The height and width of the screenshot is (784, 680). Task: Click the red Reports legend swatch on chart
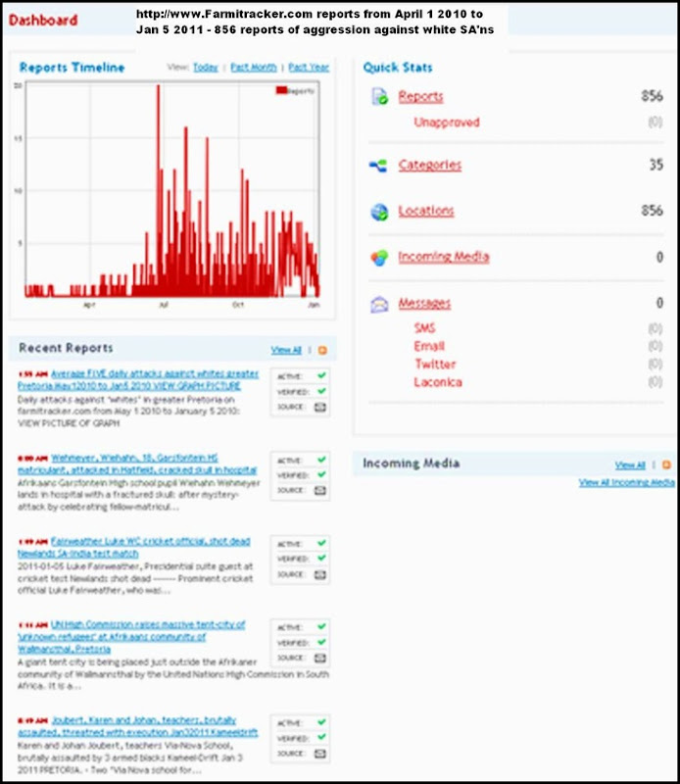pos(281,90)
